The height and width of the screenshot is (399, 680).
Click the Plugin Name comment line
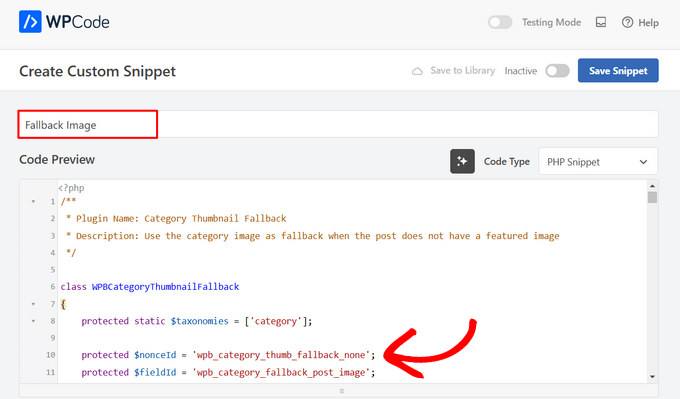pyautogui.click(x=176, y=219)
